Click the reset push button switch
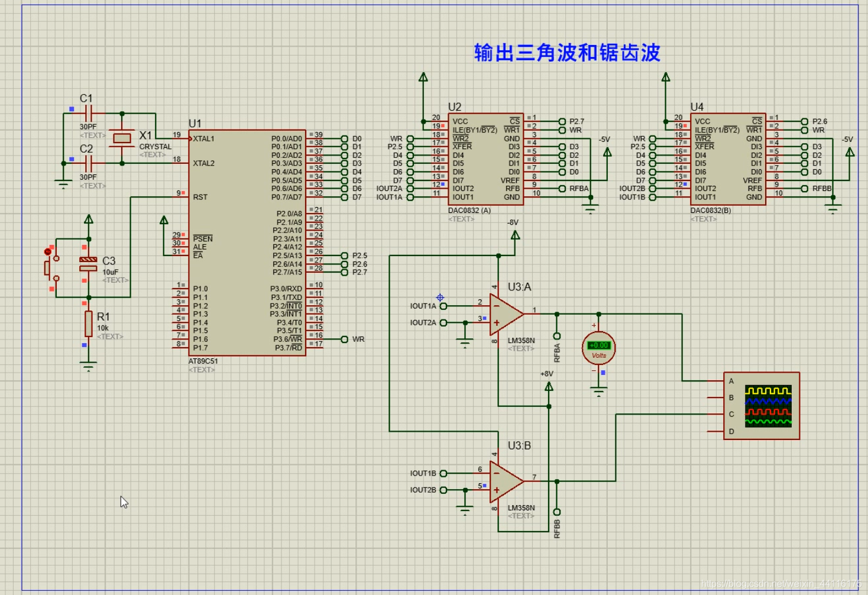This screenshot has height=595, width=868. pos(51,267)
